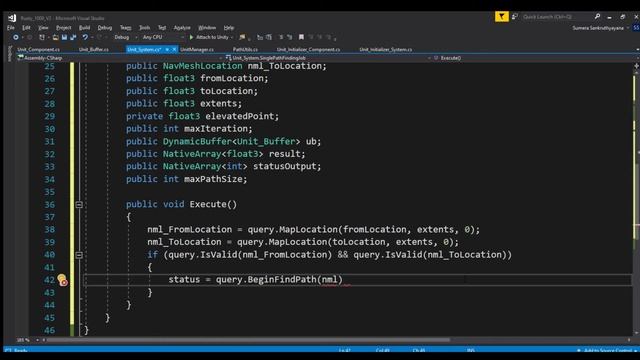Click the Find in Files toolbar icon

(242, 37)
